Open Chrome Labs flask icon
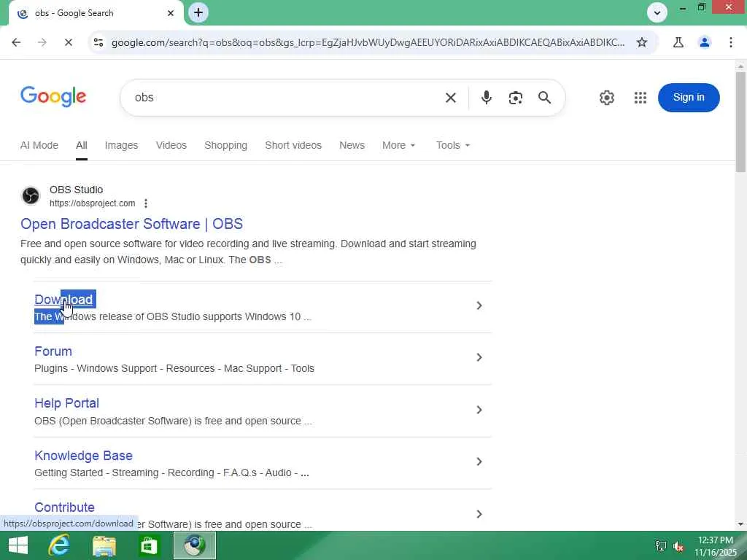This screenshot has width=747, height=560. point(678,42)
